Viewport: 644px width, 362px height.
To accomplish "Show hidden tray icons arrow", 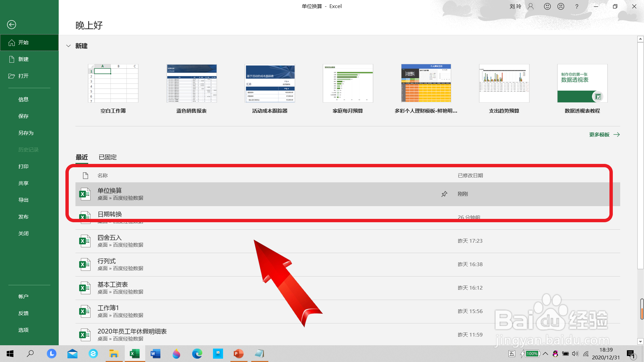I will [x=545, y=354].
